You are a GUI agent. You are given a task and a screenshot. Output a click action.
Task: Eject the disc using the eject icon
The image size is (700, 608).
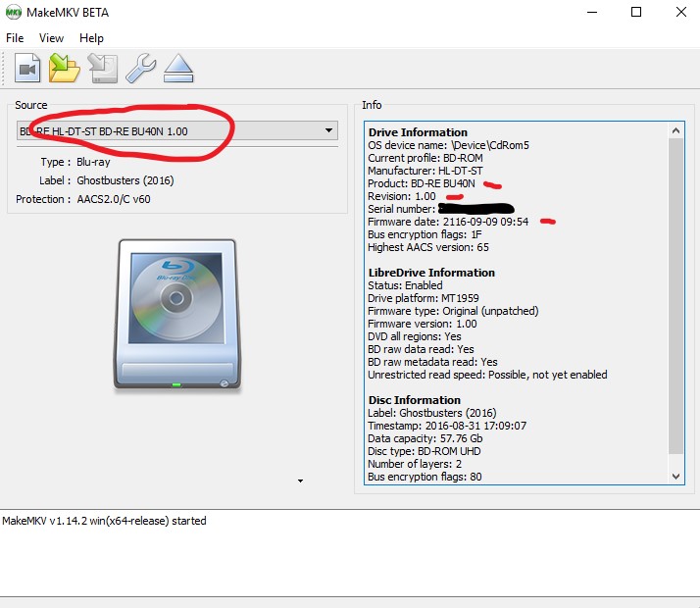[x=178, y=69]
